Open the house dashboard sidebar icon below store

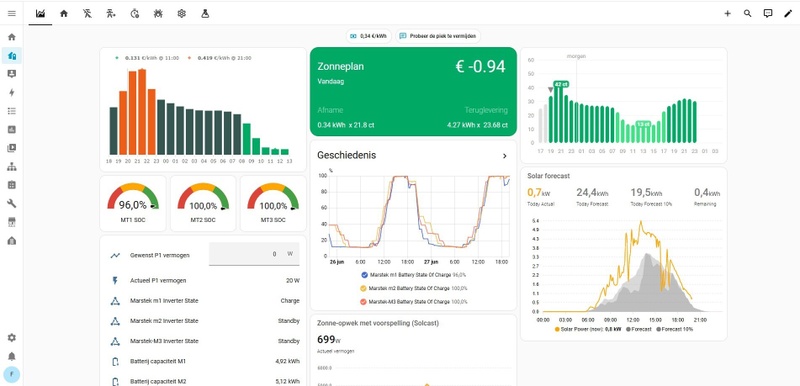click(x=12, y=241)
